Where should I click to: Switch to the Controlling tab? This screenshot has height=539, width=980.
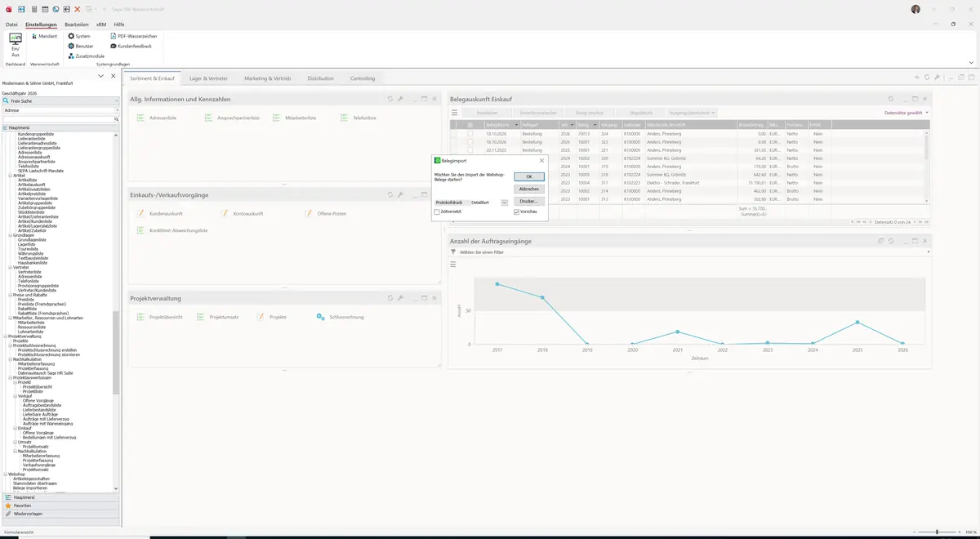pyautogui.click(x=363, y=78)
